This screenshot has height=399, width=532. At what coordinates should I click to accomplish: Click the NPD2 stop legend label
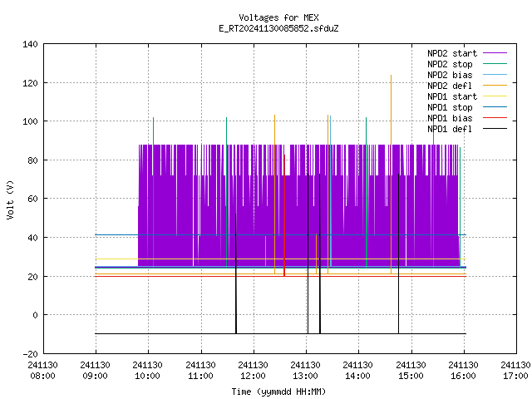tap(450, 64)
